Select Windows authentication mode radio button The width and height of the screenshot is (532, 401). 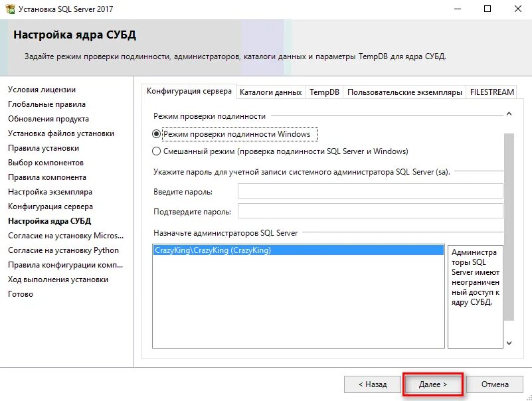click(x=156, y=134)
